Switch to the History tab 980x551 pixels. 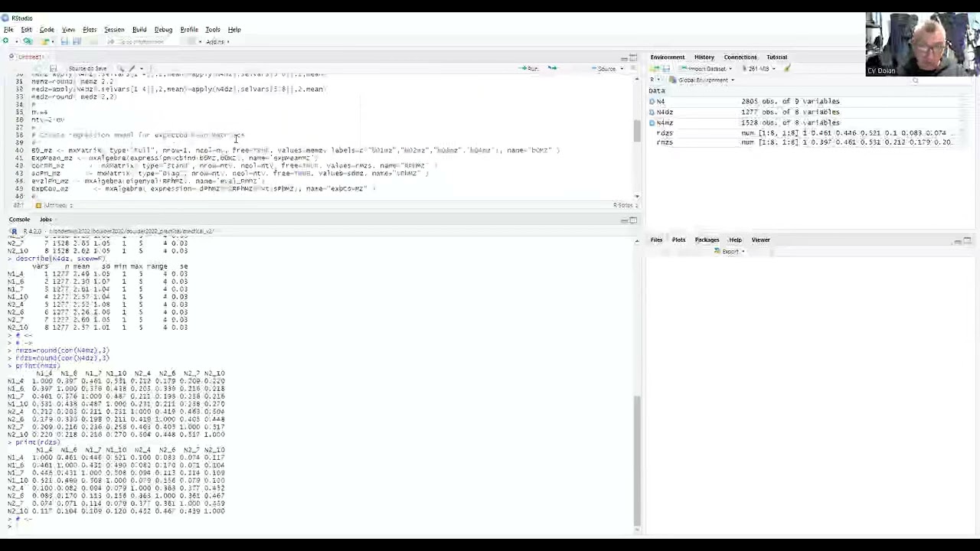704,57
